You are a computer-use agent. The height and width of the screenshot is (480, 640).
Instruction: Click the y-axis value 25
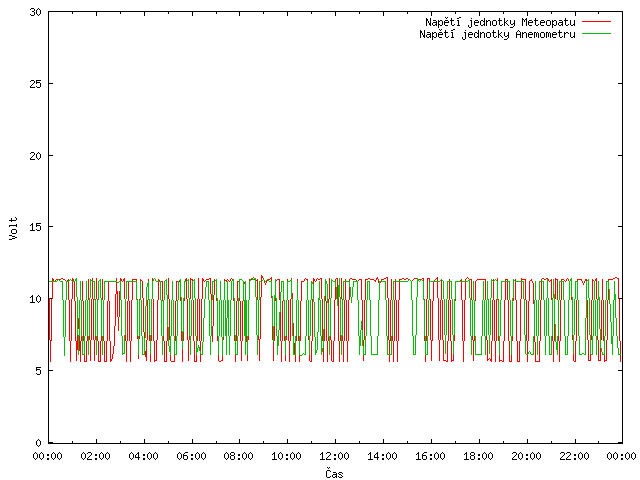pos(36,84)
